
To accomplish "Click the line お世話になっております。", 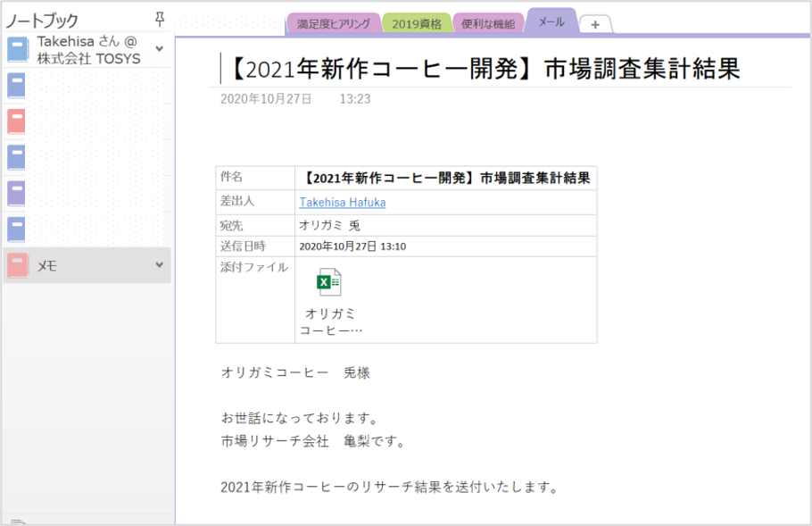I will [x=300, y=418].
